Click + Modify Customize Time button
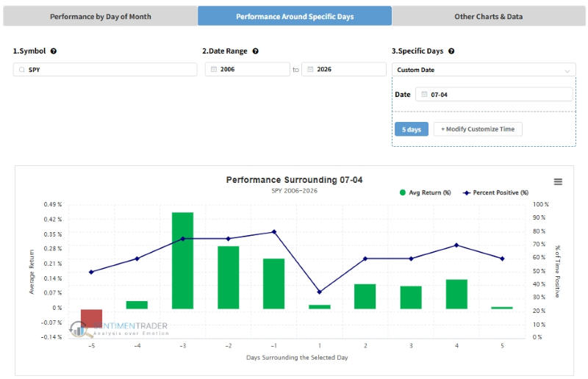The width and height of the screenshot is (588, 379). tap(478, 129)
